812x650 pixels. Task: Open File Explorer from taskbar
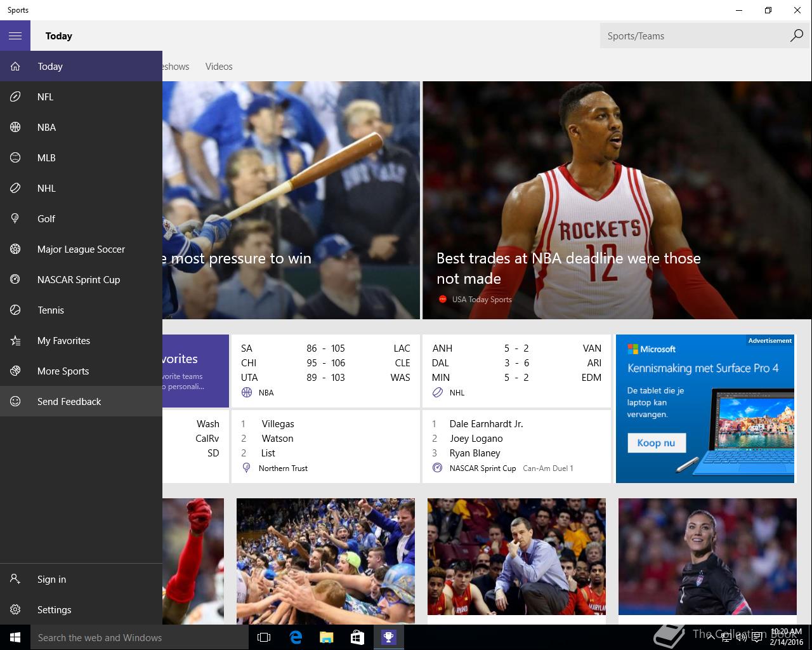pyautogui.click(x=326, y=637)
